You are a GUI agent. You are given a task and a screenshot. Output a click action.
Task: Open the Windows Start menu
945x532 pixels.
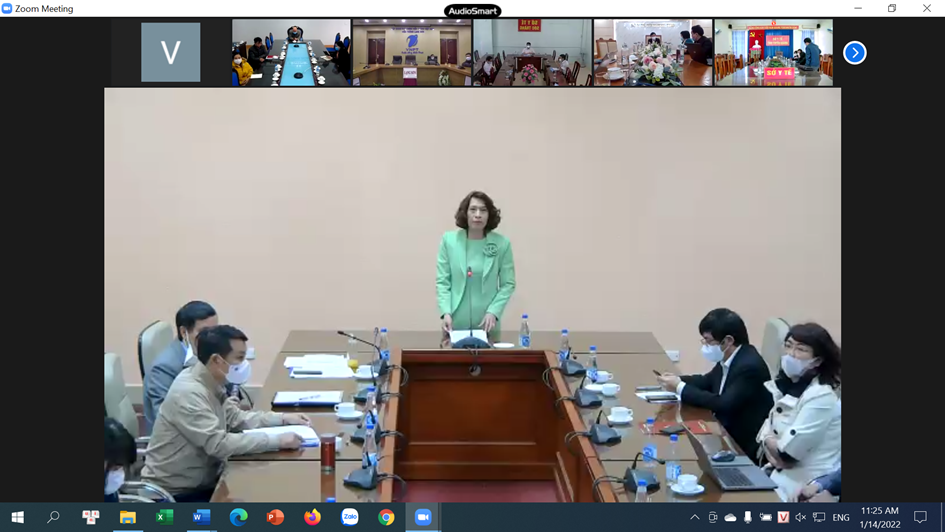click(17, 517)
